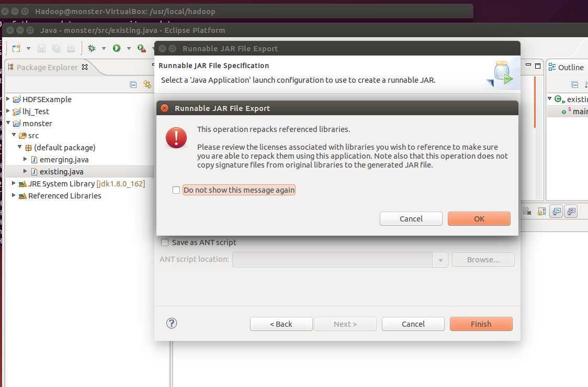Toggle Link with Editor in Package Explorer
Viewport: 588px width, 387px height.
pos(147,84)
